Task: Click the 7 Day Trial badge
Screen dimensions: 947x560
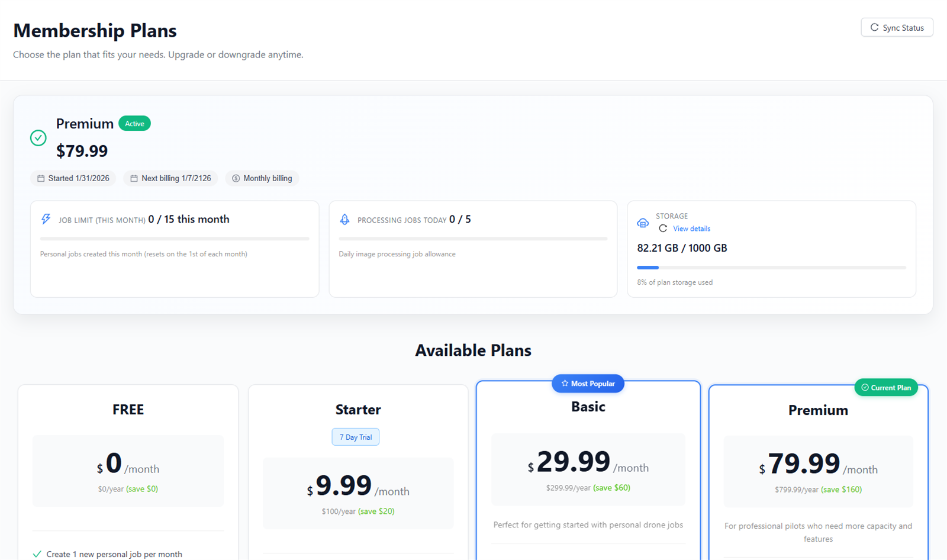Action: 356,437
